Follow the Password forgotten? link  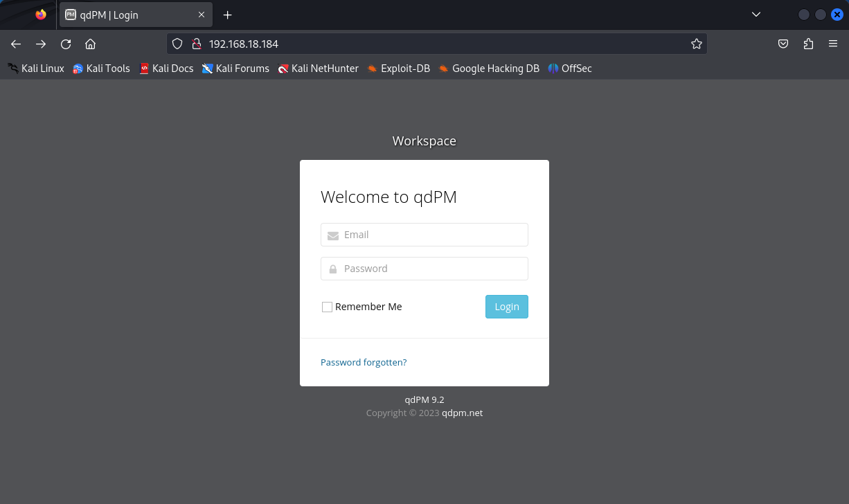[364, 362]
